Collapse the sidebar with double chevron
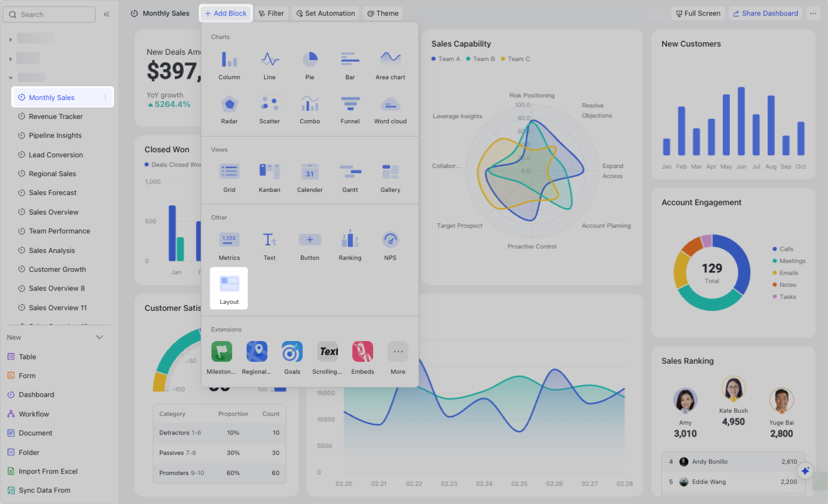This screenshot has height=504, width=828. tap(107, 14)
